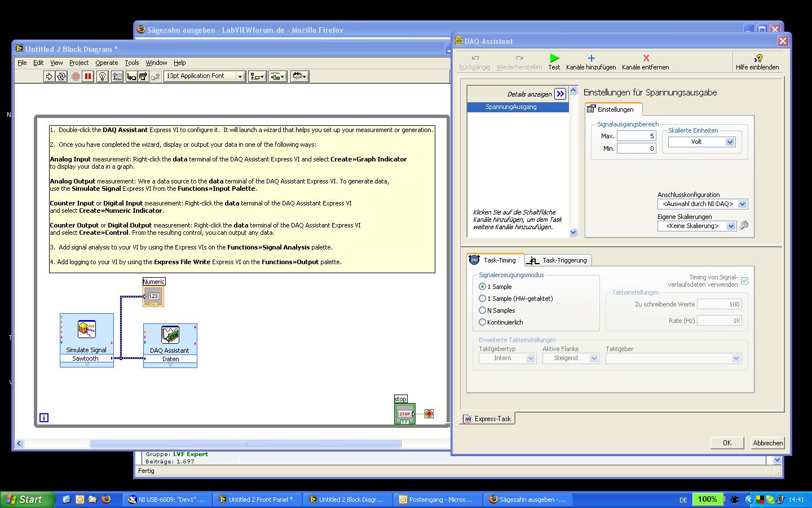The height and width of the screenshot is (508, 812).
Task: Select the Kontinuierlich radio button
Action: [482, 322]
